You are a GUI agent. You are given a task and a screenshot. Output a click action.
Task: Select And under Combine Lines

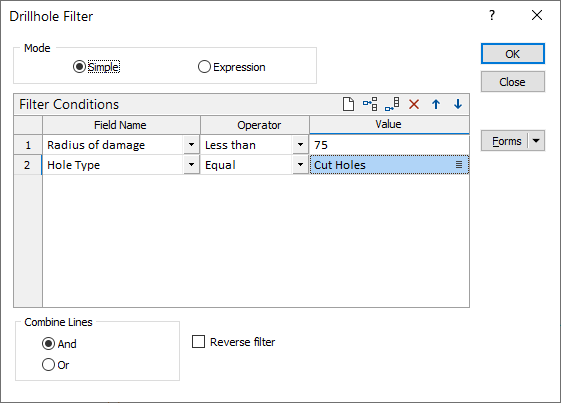[x=48, y=344]
